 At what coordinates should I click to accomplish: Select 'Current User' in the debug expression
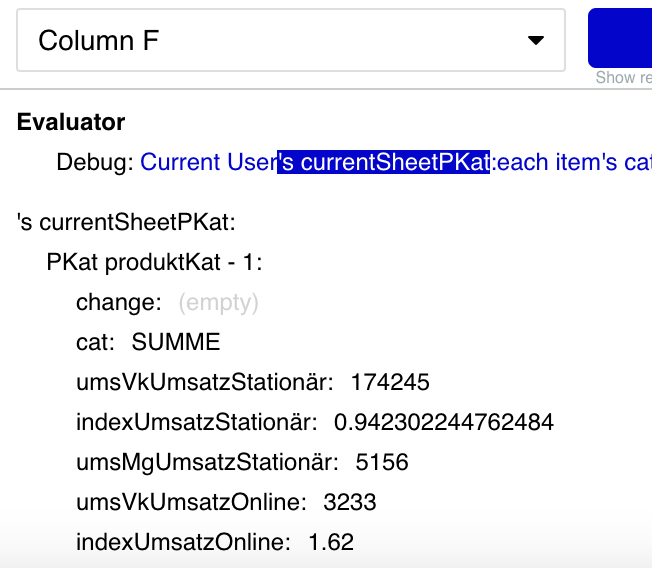(x=208, y=162)
